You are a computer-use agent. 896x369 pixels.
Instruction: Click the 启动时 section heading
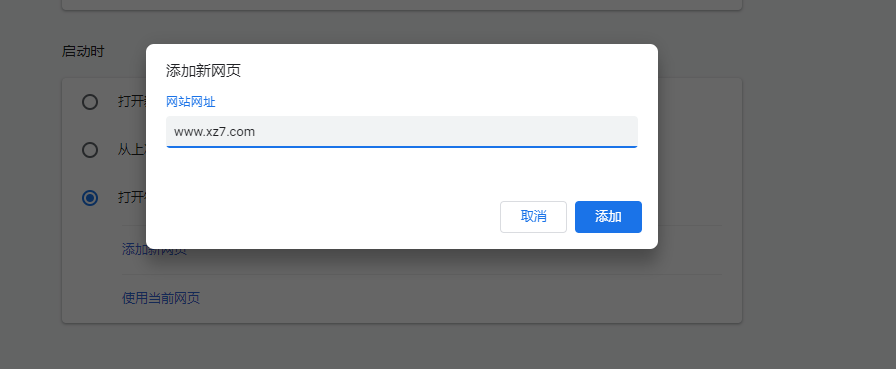[83, 51]
